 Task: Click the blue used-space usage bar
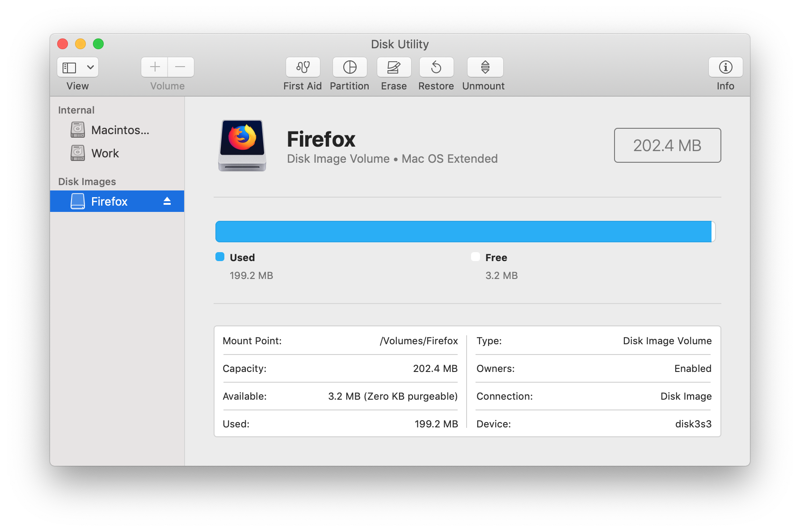coord(463,232)
